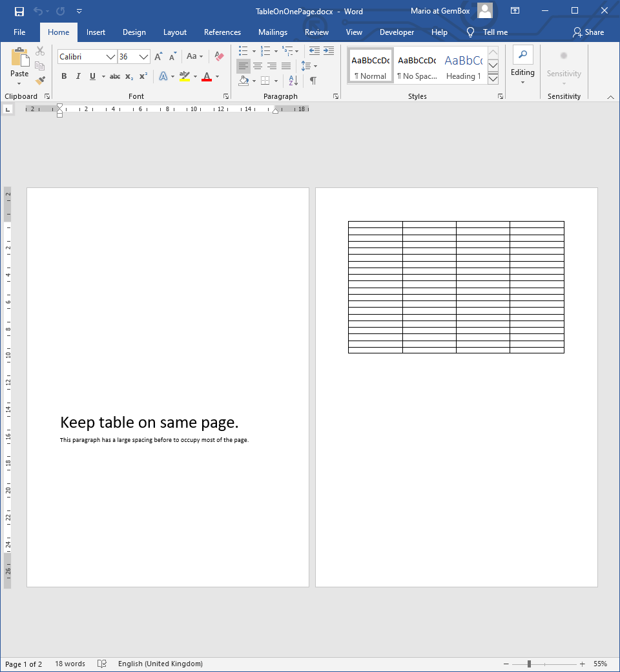620x672 pixels.
Task: Click the Clear All Formatting icon
Action: [219, 57]
